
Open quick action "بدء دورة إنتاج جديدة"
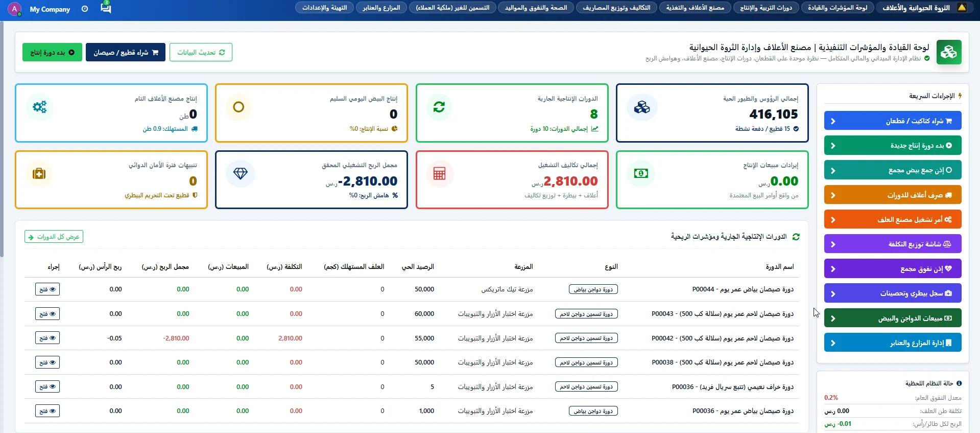[893, 145]
